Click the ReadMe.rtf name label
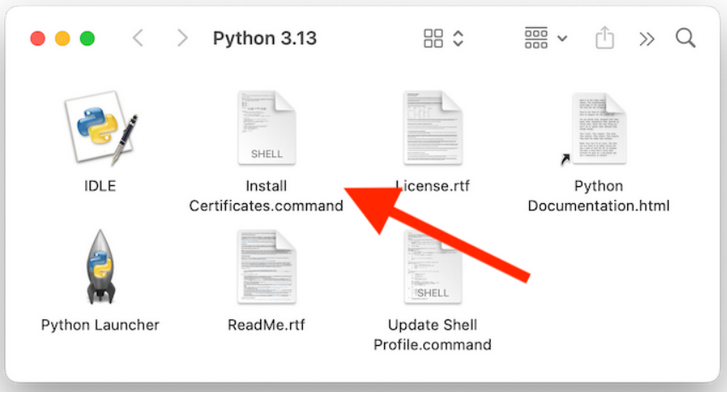 pos(266,325)
